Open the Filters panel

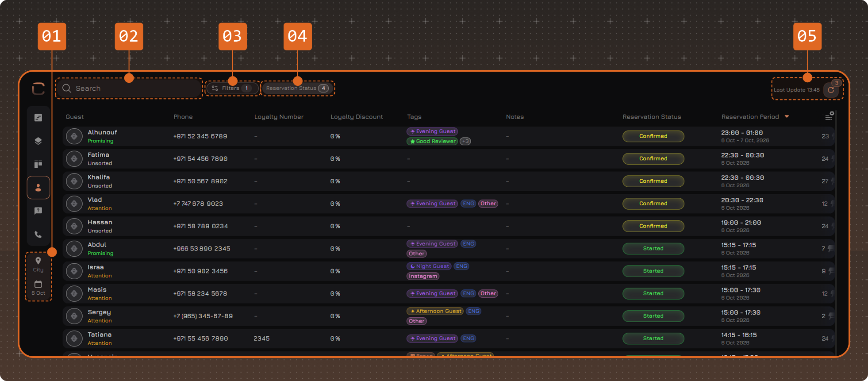click(232, 88)
